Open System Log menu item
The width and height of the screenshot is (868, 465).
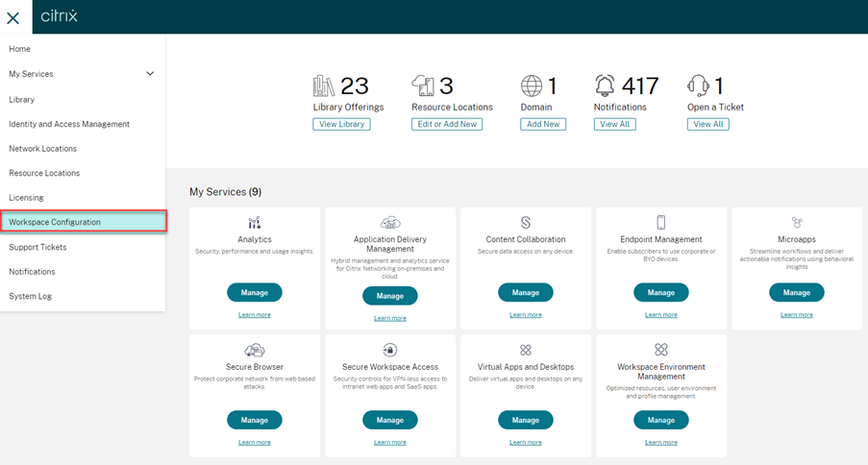[30, 296]
